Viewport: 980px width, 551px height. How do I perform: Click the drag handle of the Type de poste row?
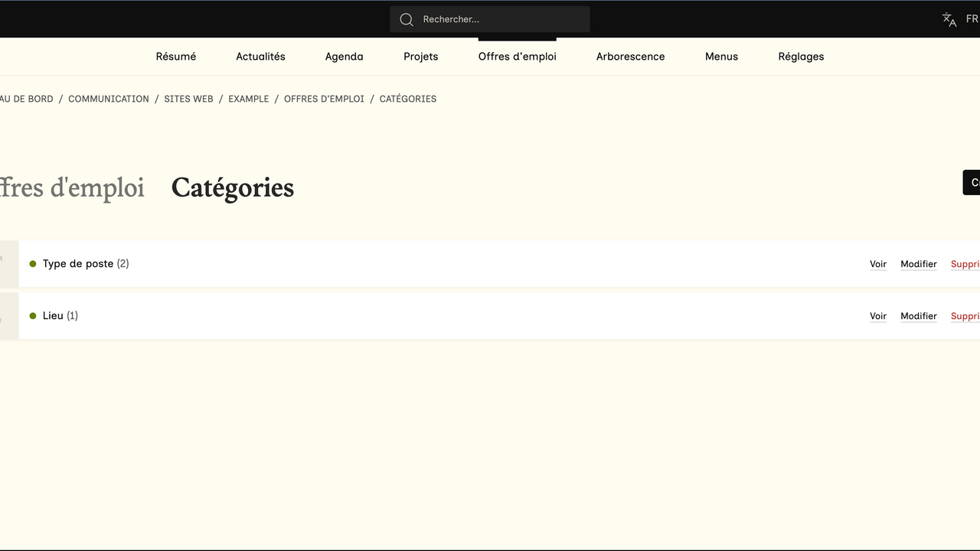click(8, 264)
